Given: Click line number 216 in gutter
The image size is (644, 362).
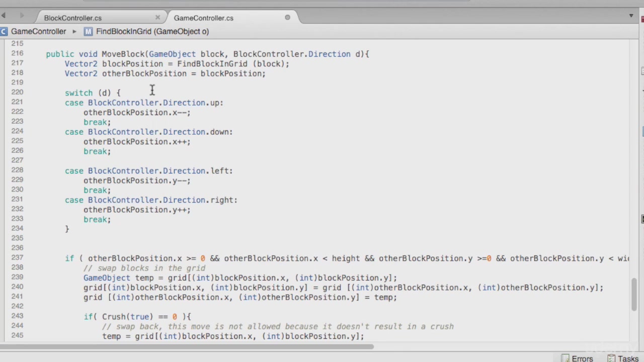Looking at the screenshot, I should (x=17, y=53).
